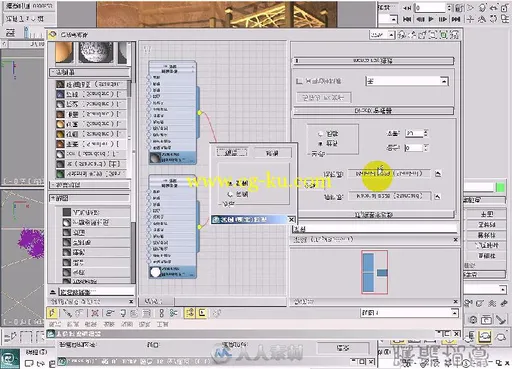512x369 pixels.
Task: Open the view selector dropdown right of Slate toolbar
Action: pos(454,313)
